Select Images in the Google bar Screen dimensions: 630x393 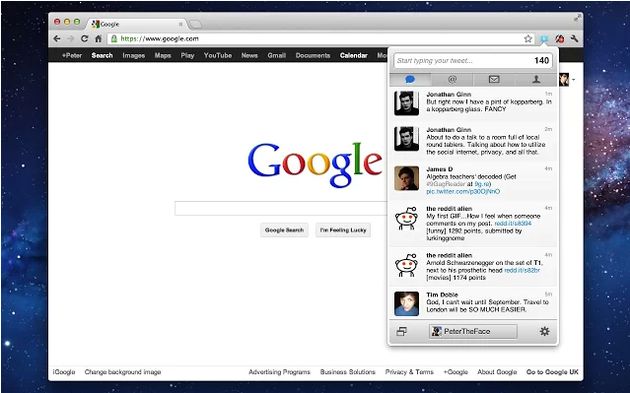pyautogui.click(x=134, y=55)
